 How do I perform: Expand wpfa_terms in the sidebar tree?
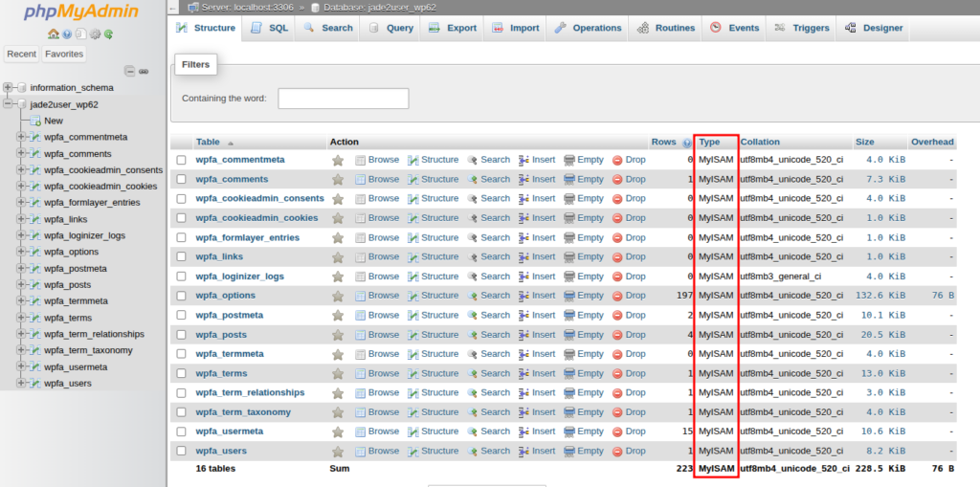coord(21,318)
